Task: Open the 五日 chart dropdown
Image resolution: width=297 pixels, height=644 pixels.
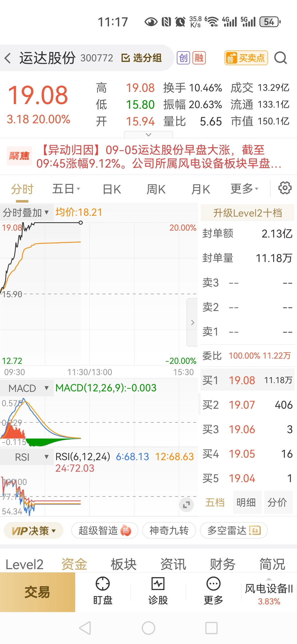Action: [66, 189]
